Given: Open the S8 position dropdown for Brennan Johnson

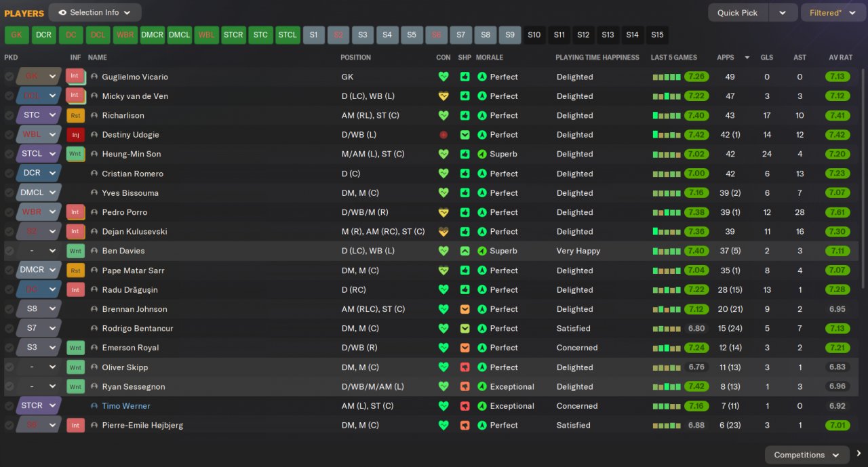Looking at the screenshot, I should (39, 309).
